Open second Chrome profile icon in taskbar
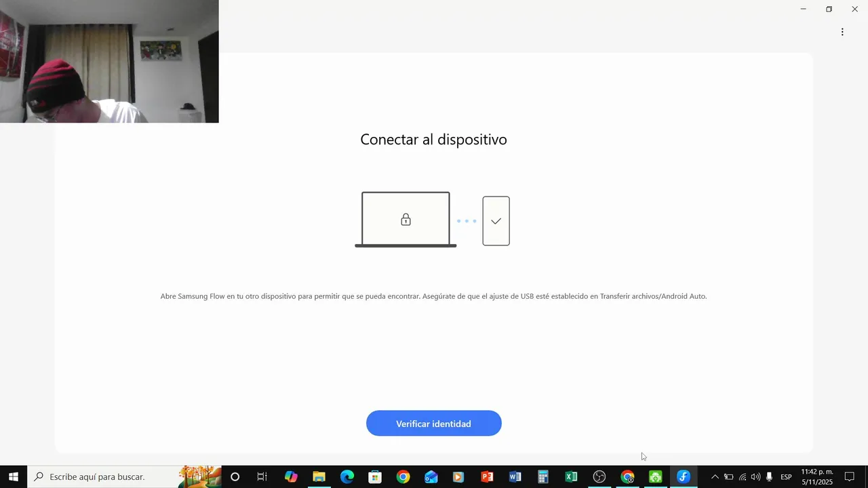Viewport: 868px width, 488px height. click(x=627, y=477)
